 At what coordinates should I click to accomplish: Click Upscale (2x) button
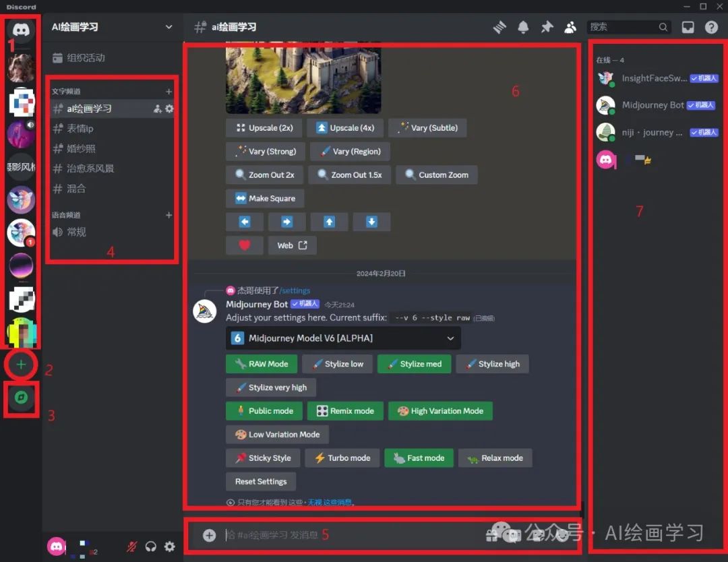[x=264, y=127]
